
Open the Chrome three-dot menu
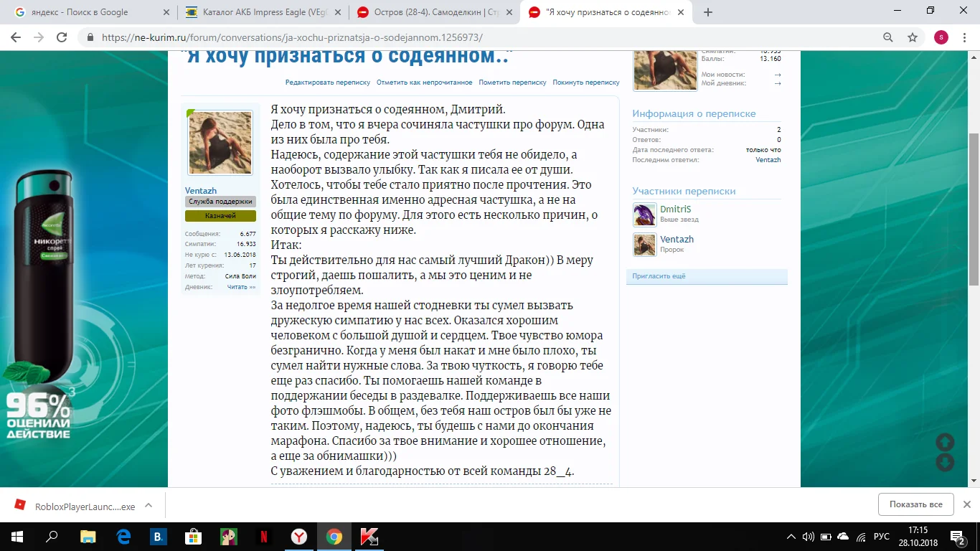966,37
